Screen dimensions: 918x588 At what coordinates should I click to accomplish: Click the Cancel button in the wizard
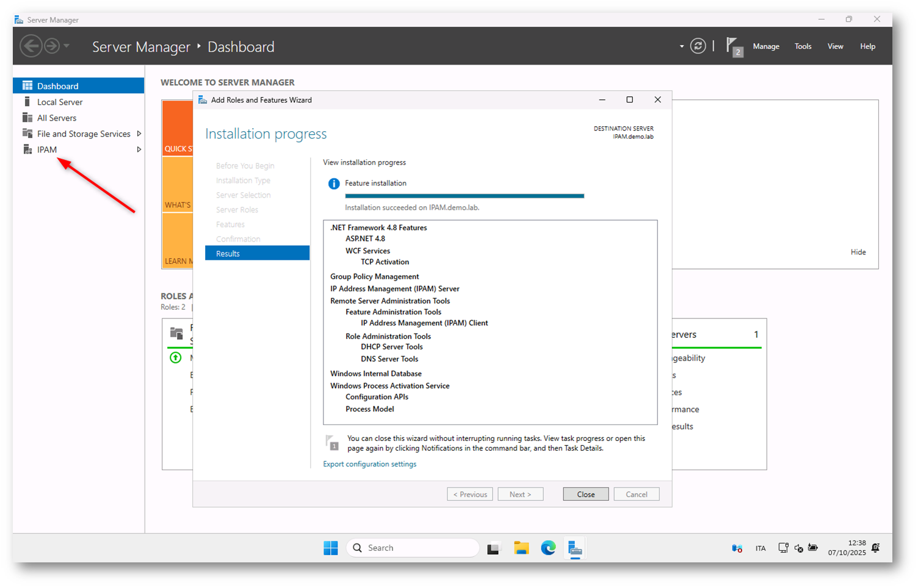(636, 494)
